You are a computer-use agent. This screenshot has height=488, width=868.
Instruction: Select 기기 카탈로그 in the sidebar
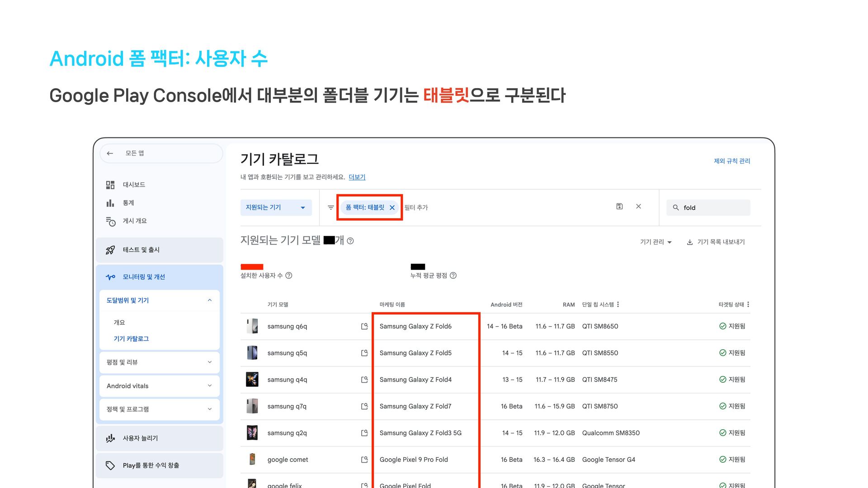(131, 339)
